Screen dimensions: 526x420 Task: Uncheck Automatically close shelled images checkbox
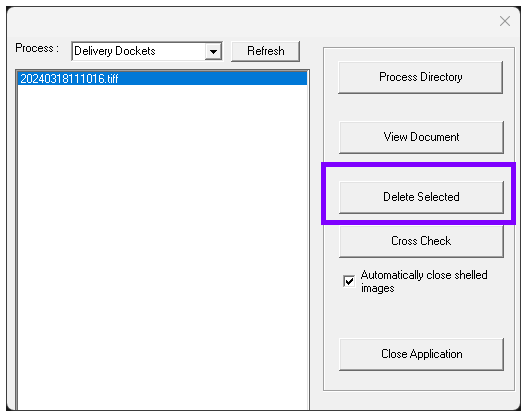(349, 281)
